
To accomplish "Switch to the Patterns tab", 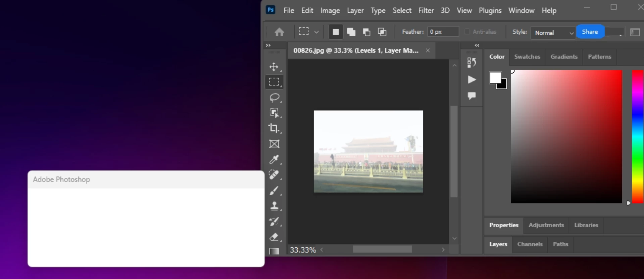I will (599, 57).
